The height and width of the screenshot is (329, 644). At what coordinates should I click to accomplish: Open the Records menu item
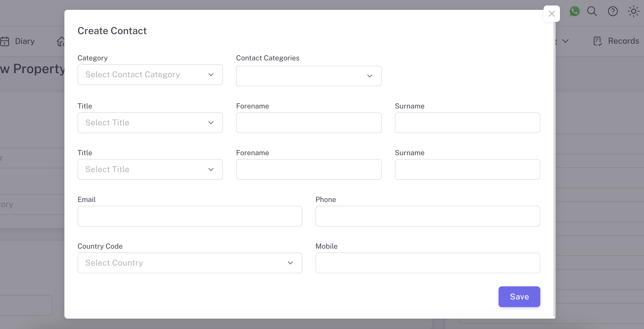tap(623, 41)
